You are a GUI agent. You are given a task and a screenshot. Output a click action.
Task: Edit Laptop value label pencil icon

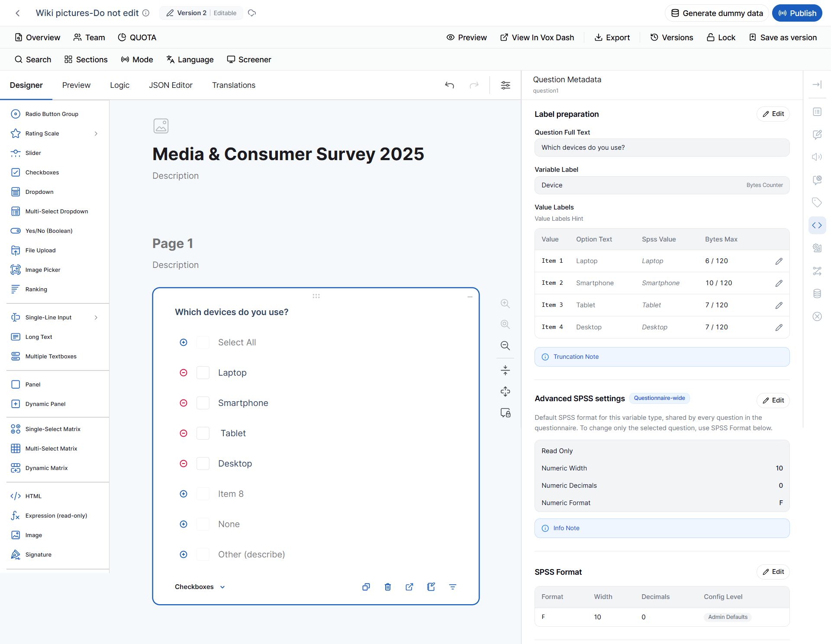click(779, 261)
